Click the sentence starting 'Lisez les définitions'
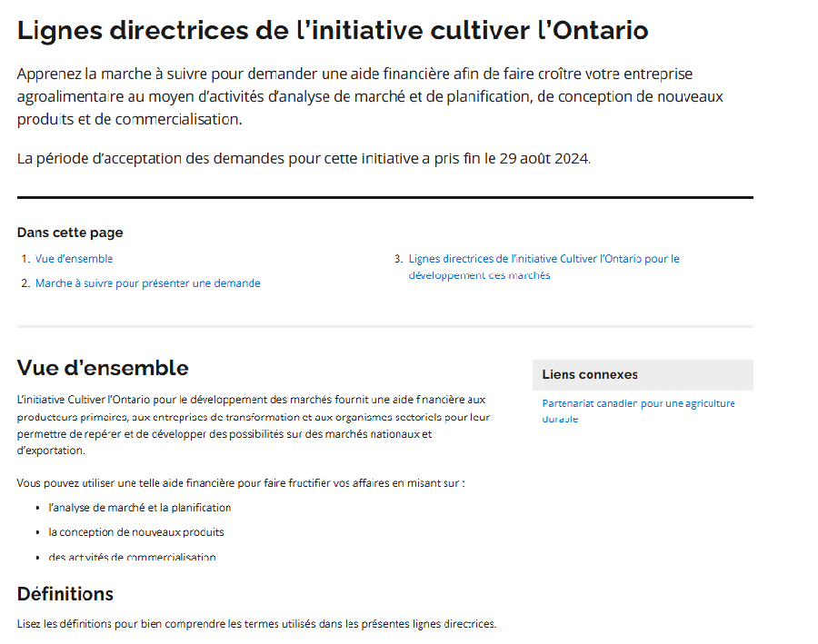Viewport: 818px width, 644px height. [256, 624]
